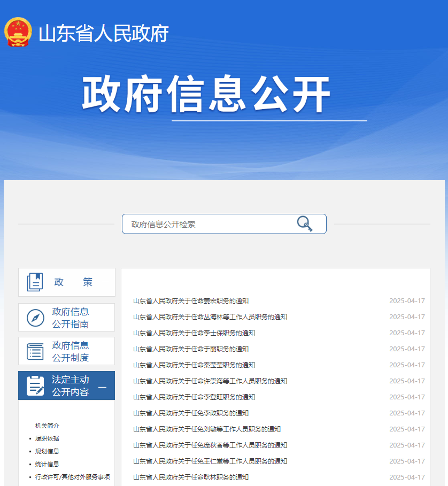Click the 山东省人民政府 header title
The width and height of the screenshot is (448, 486).
click(x=104, y=34)
